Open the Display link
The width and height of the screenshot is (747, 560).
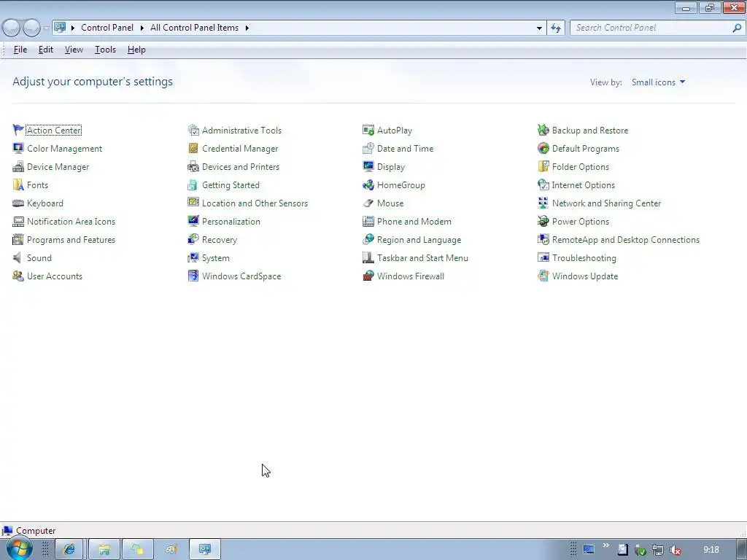click(x=391, y=167)
